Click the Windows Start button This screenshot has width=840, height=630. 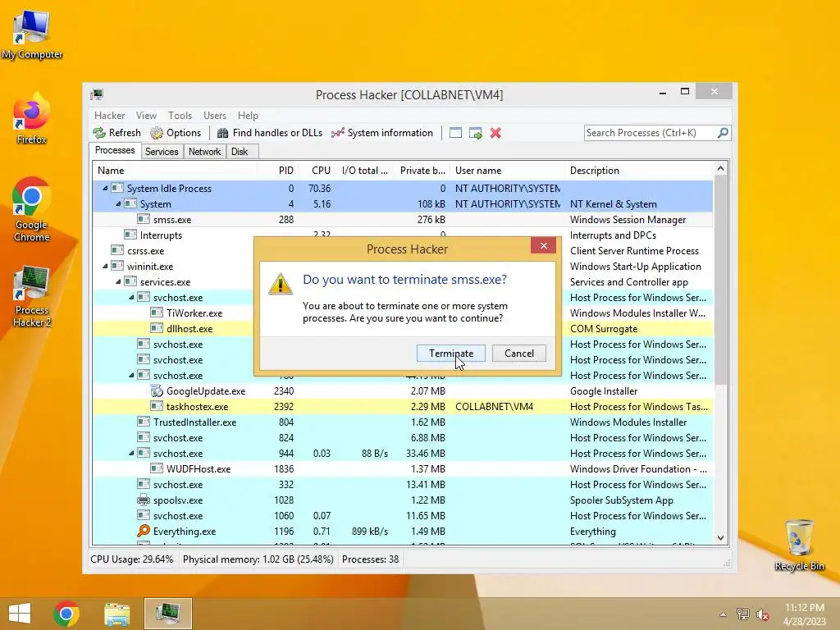20,614
